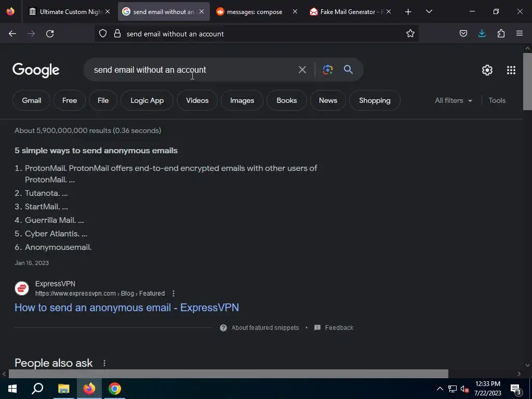532x399 pixels.
Task: Filter results by File chip
Action: (x=103, y=100)
